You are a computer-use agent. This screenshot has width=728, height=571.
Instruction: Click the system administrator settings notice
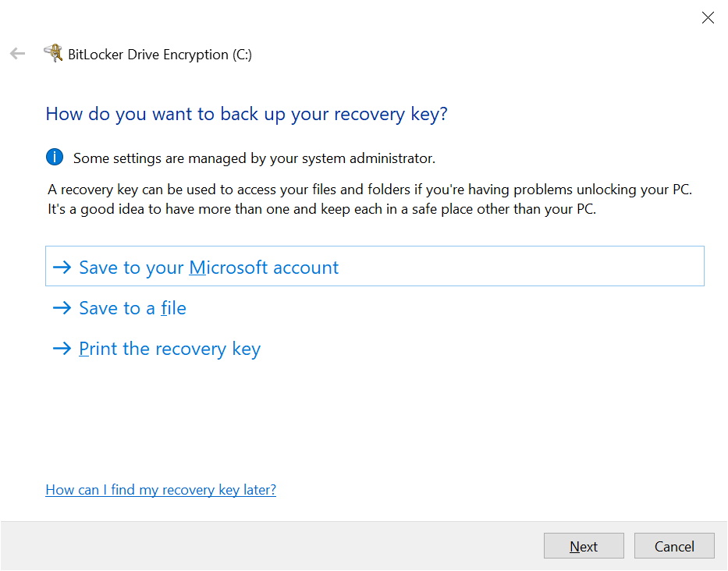tap(254, 158)
